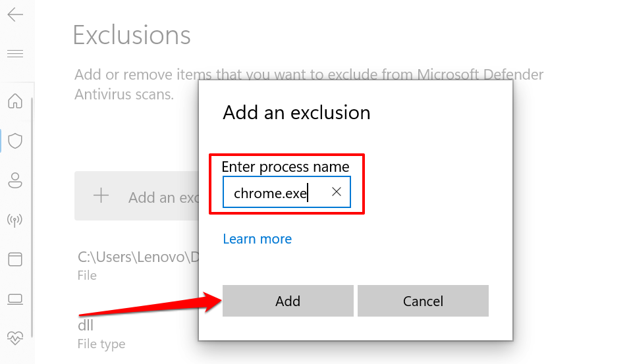
Task: Clear the process name with the X
Action: [337, 192]
